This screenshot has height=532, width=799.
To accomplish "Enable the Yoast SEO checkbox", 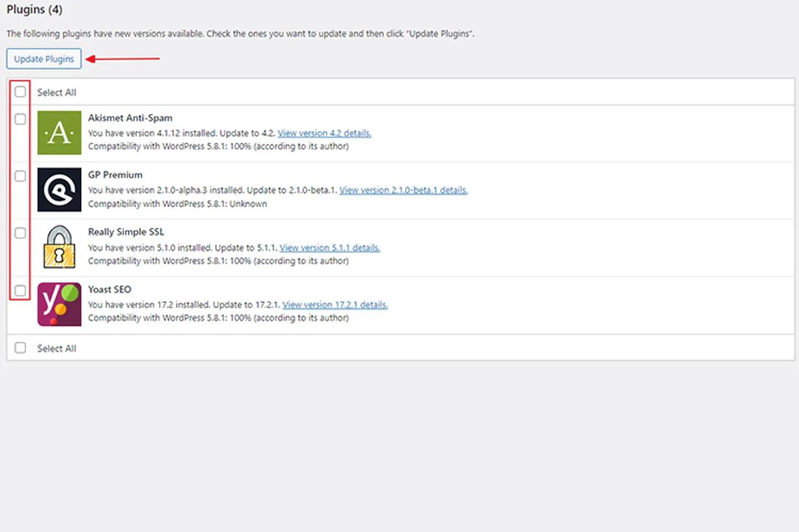I will (21, 291).
